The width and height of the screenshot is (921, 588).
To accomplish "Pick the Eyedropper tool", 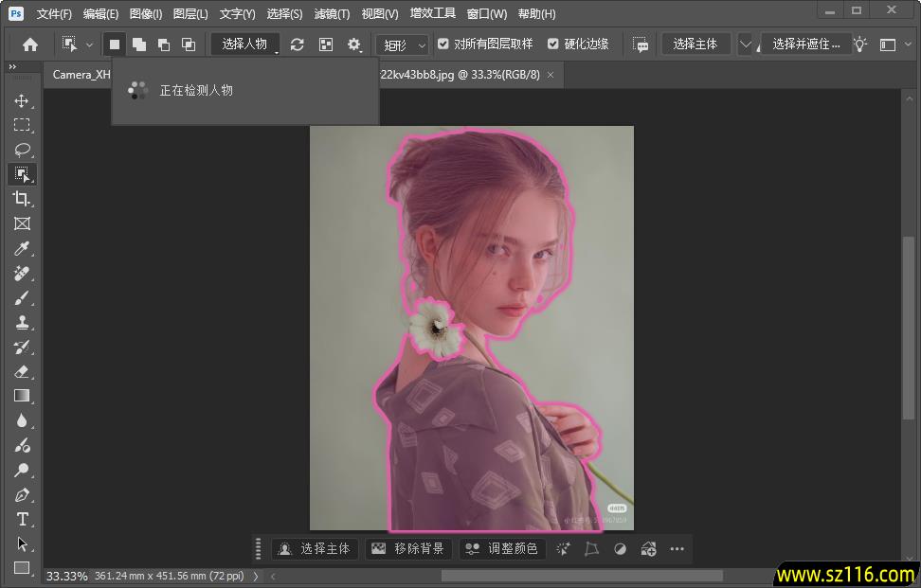I will click(21, 248).
